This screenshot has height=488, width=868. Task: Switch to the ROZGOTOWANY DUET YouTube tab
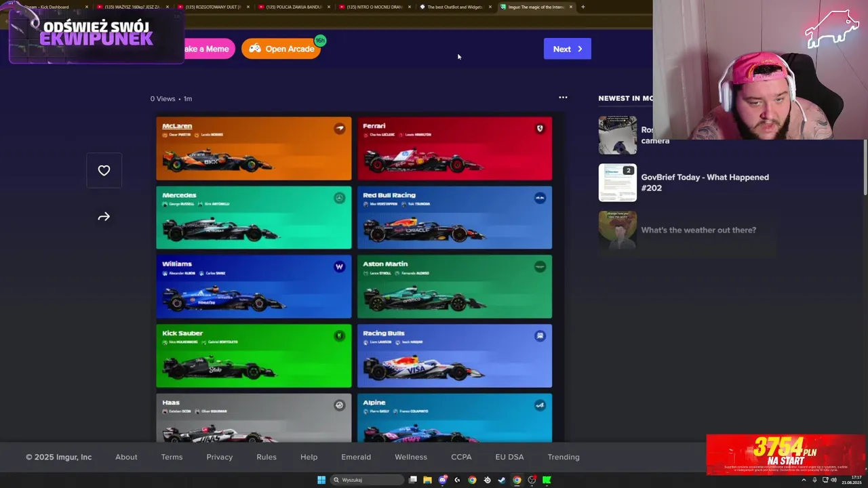(213, 7)
